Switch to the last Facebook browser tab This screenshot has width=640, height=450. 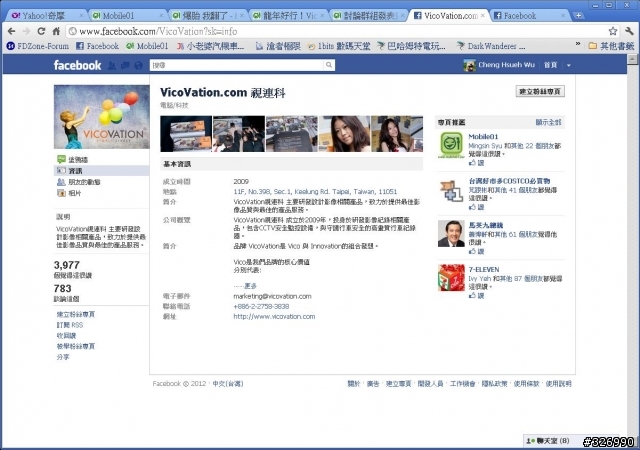coord(529,16)
